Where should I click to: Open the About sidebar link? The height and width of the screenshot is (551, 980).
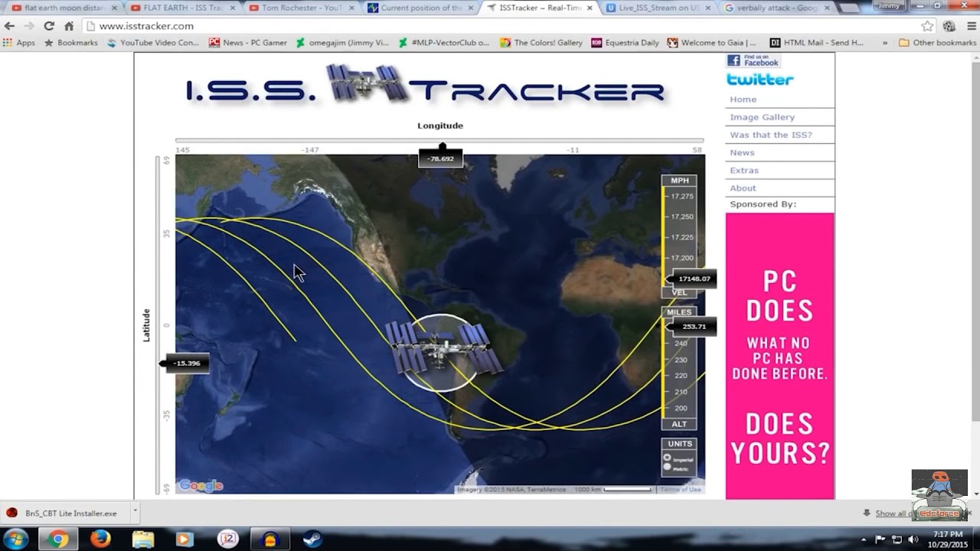click(743, 187)
